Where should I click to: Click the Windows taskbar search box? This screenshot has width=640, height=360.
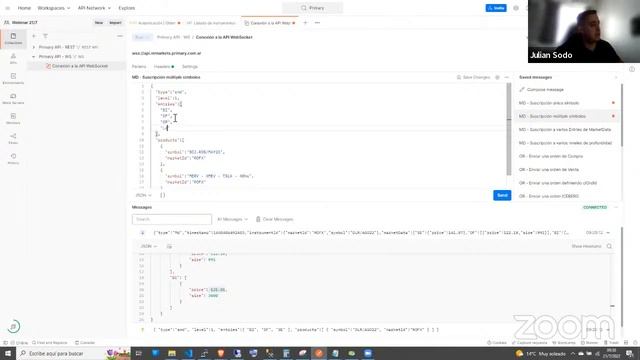[61, 353]
